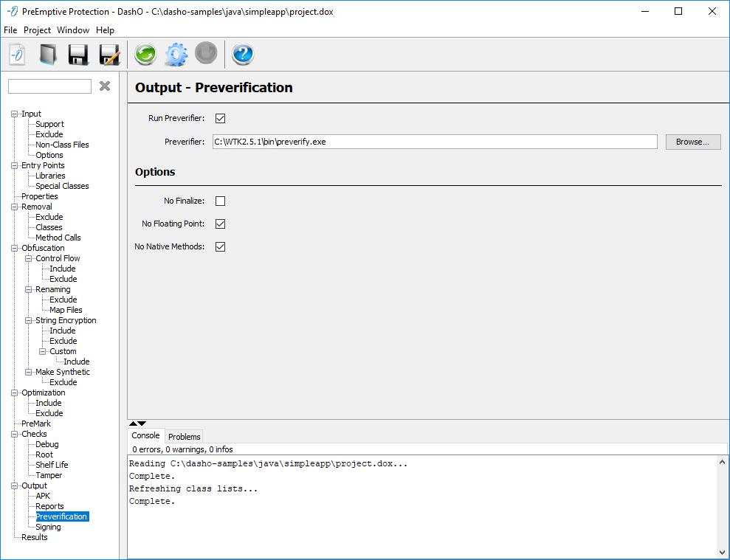Image resolution: width=730 pixels, height=560 pixels.
Task: Collapse the Obfuscation tree node
Action: [x=15, y=249]
